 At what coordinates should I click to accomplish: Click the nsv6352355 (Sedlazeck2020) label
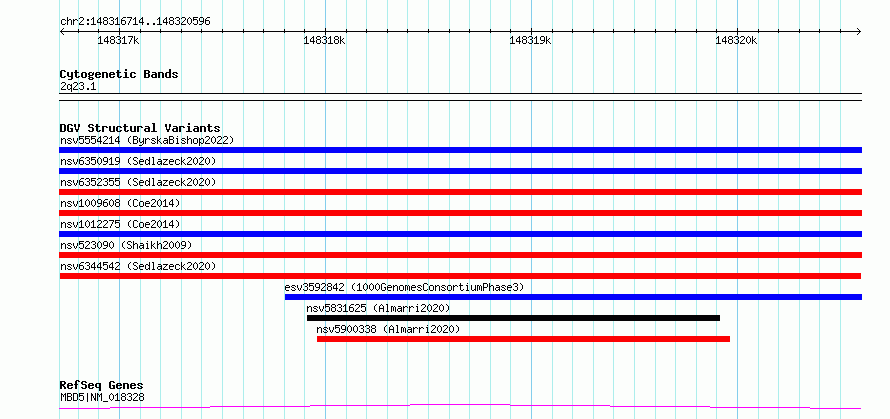click(x=138, y=182)
